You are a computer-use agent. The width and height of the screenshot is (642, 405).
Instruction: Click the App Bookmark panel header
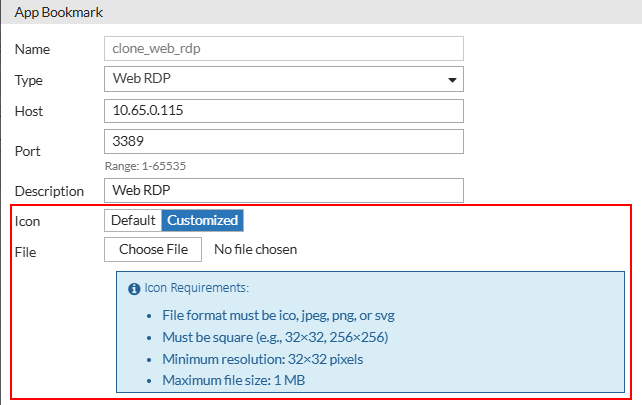point(59,13)
